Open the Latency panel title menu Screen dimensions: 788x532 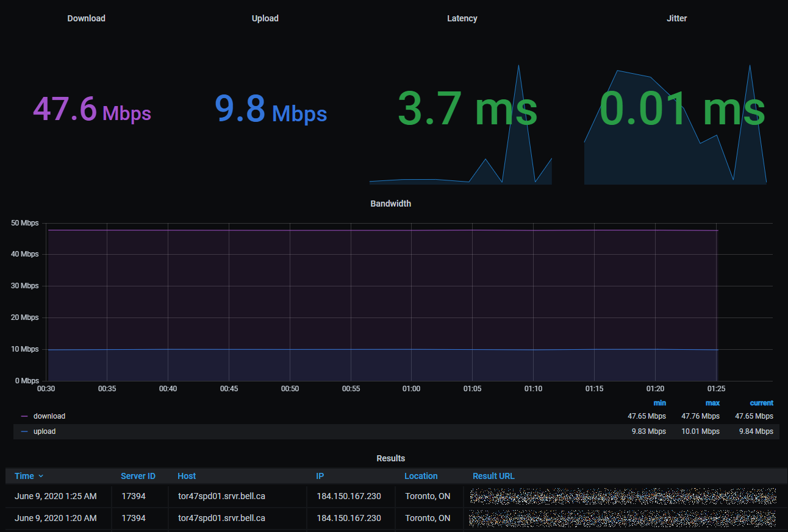click(x=462, y=18)
